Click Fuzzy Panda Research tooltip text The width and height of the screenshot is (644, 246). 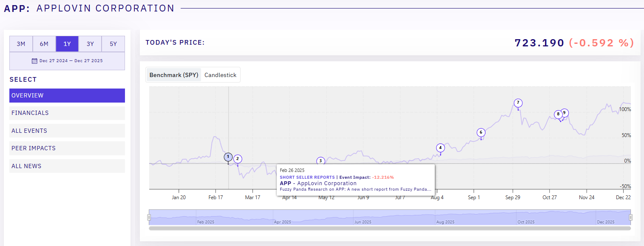pyautogui.click(x=356, y=189)
